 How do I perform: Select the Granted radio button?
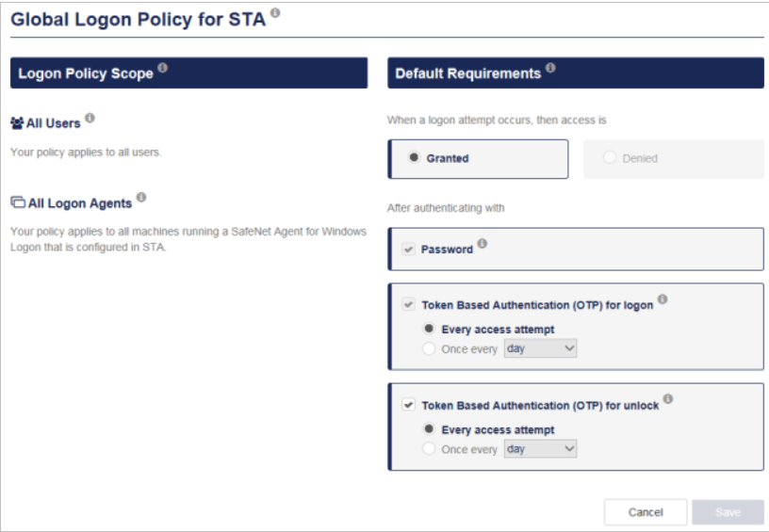(x=414, y=158)
